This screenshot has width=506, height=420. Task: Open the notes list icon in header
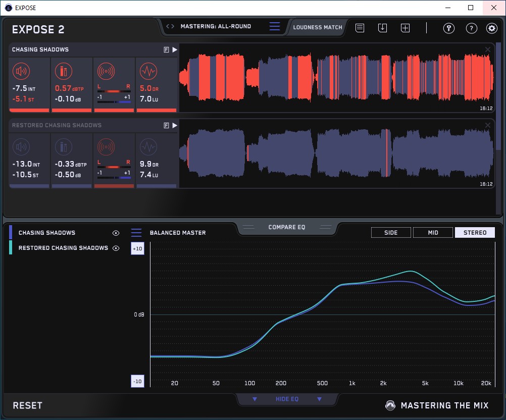click(360, 28)
